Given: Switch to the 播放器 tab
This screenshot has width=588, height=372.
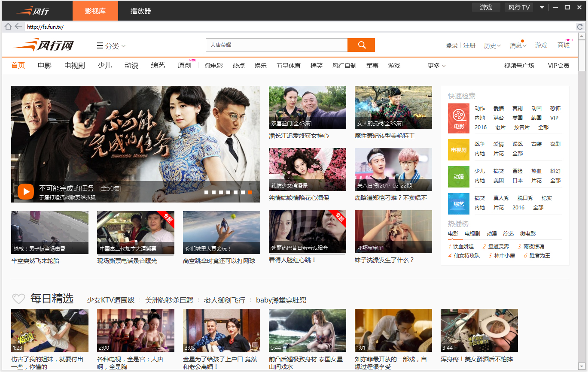Looking at the screenshot, I should tap(141, 11).
